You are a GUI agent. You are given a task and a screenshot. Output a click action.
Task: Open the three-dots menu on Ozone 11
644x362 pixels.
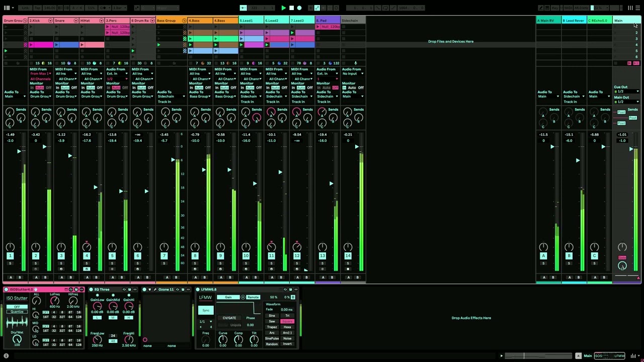click(x=188, y=289)
